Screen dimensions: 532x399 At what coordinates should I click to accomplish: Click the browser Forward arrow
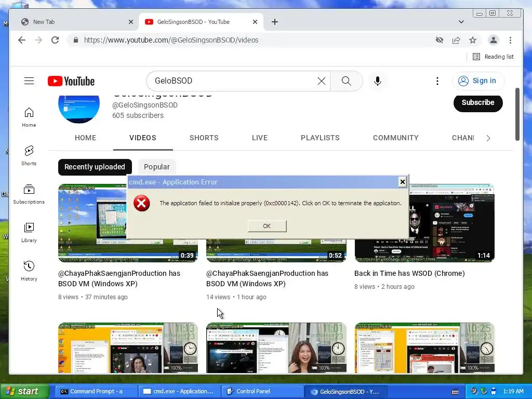pyautogui.click(x=38, y=40)
